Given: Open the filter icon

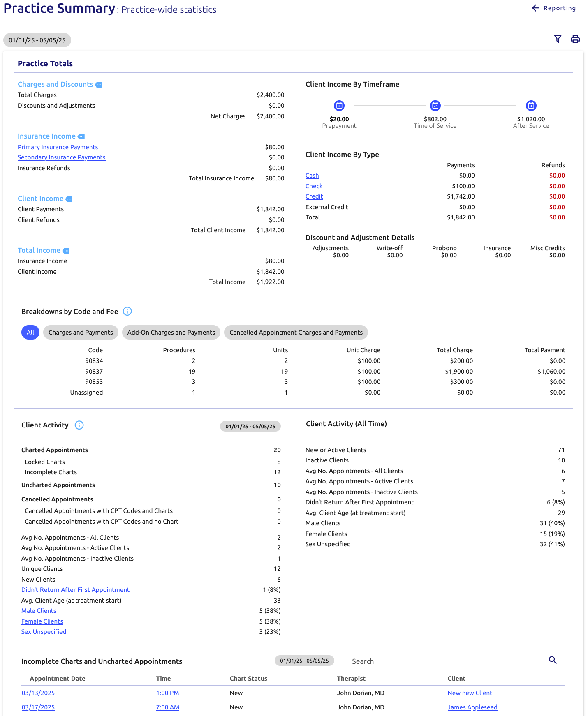Looking at the screenshot, I should 558,39.
